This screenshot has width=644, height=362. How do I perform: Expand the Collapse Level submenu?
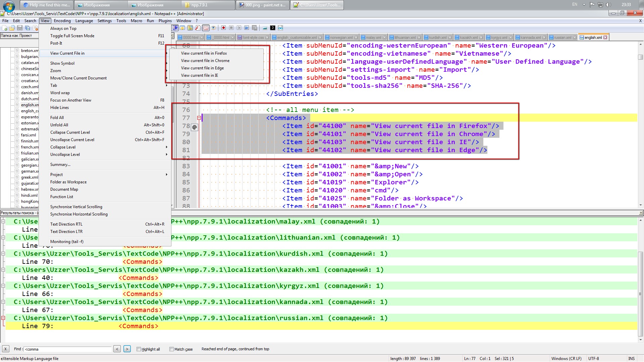tap(105, 147)
